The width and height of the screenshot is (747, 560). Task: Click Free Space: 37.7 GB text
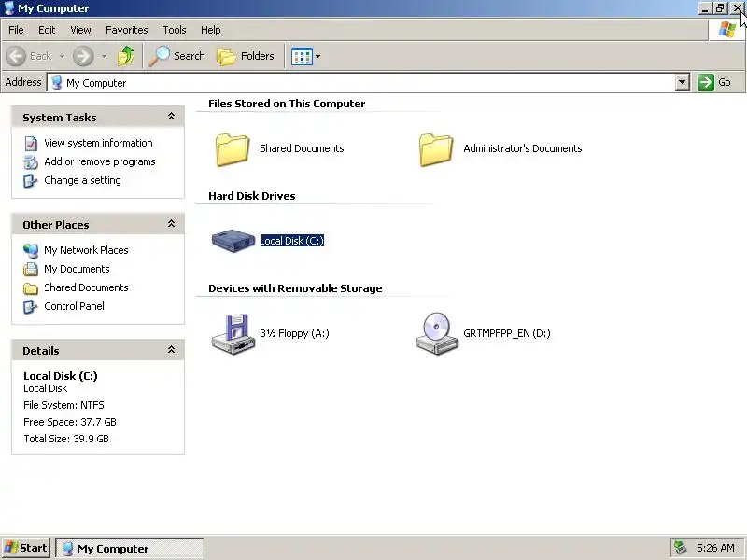coord(69,422)
